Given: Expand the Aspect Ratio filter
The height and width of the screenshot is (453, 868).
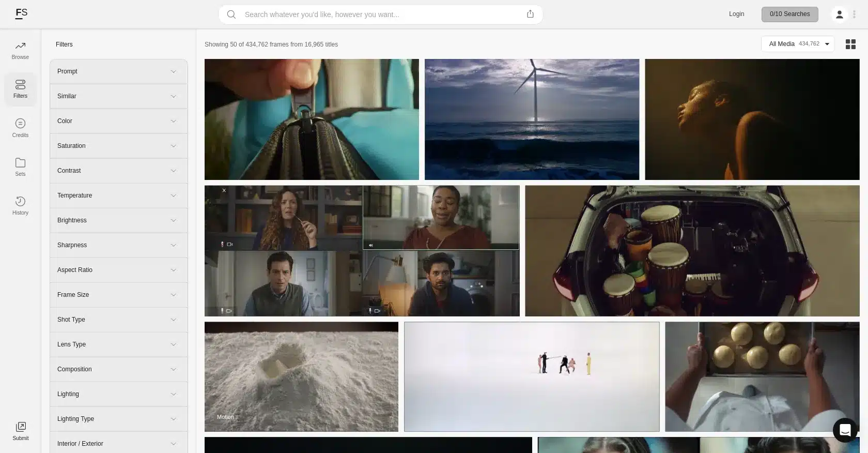Looking at the screenshot, I should (119, 270).
